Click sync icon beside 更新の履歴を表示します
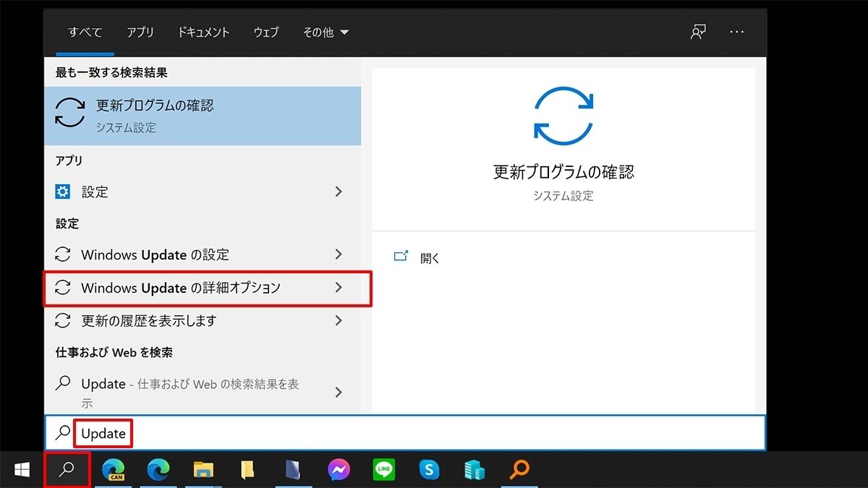 (x=63, y=320)
